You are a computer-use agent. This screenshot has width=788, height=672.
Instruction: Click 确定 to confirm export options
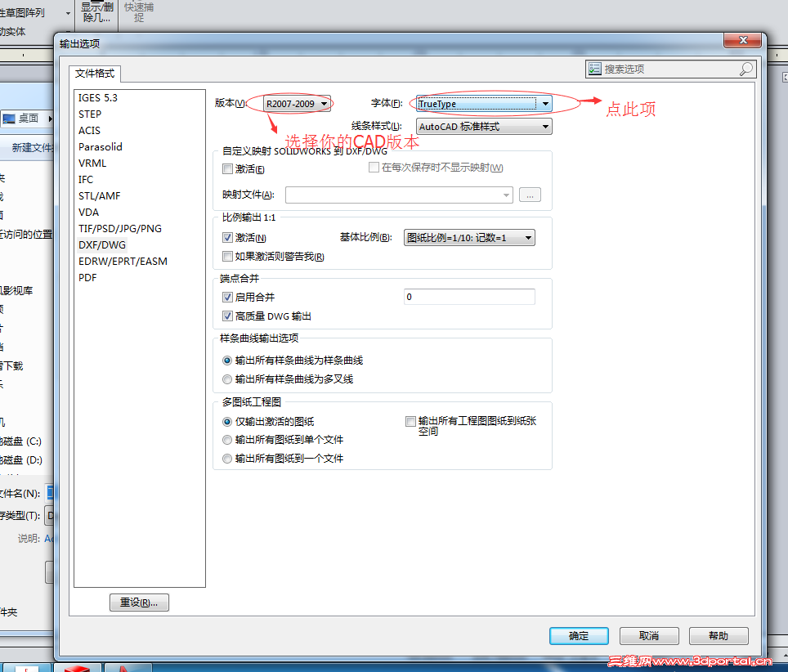coord(579,635)
